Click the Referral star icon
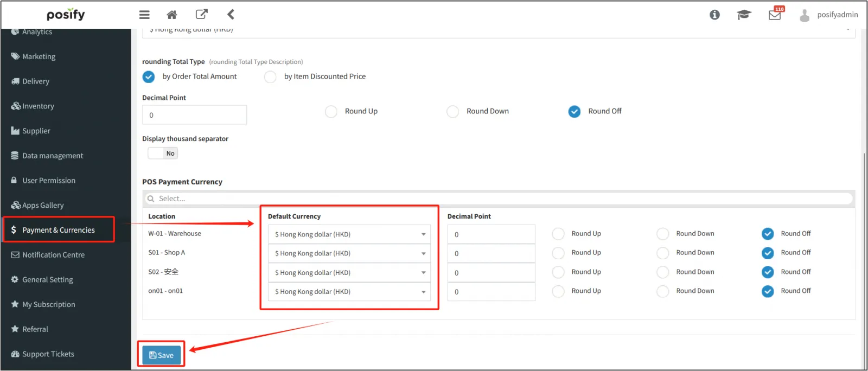Image resolution: width=868 pixels, height=371 pixels. 15,329
